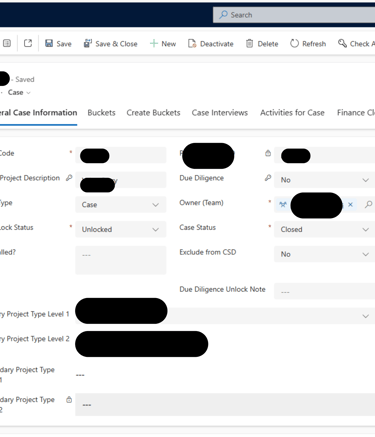Go to Case Interviews tab
This screenshot has width=375, height=437.
[220, 113]
